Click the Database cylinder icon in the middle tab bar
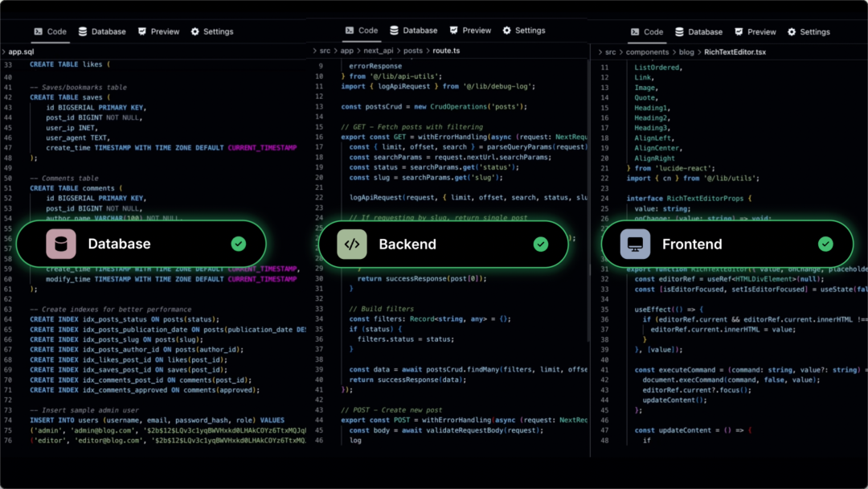 point(393,30)
